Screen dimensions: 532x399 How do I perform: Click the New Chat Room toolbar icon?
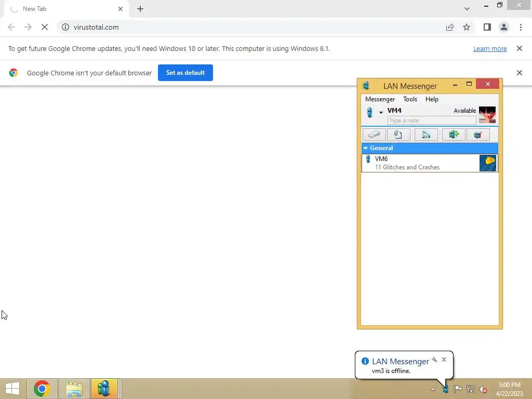coord(454,135)
